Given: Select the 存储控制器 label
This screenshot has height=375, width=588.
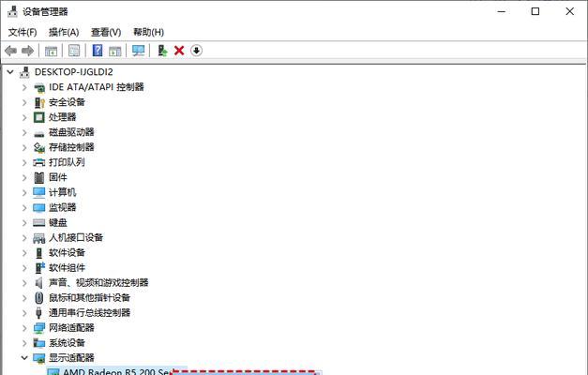Looking at the screenshot, I should point(71,147).
